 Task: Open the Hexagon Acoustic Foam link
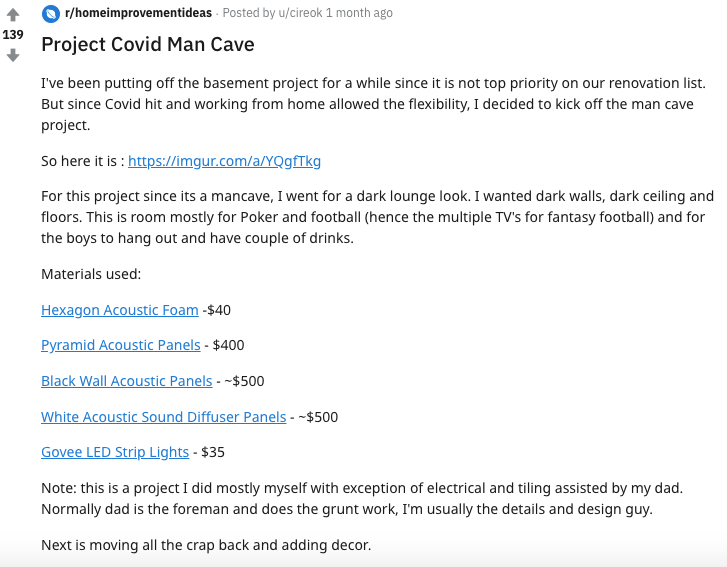tap(120, 310)
